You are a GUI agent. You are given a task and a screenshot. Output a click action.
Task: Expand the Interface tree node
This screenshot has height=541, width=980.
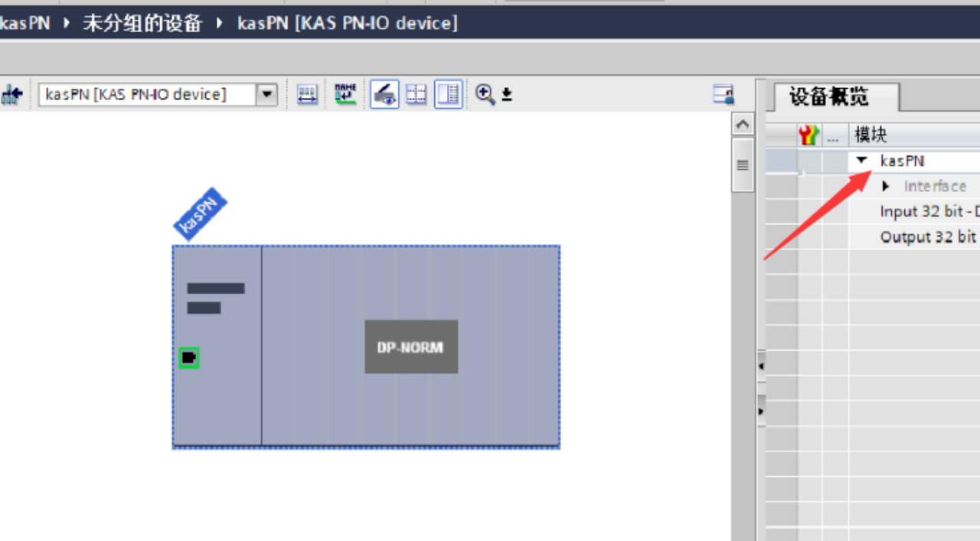886,186
